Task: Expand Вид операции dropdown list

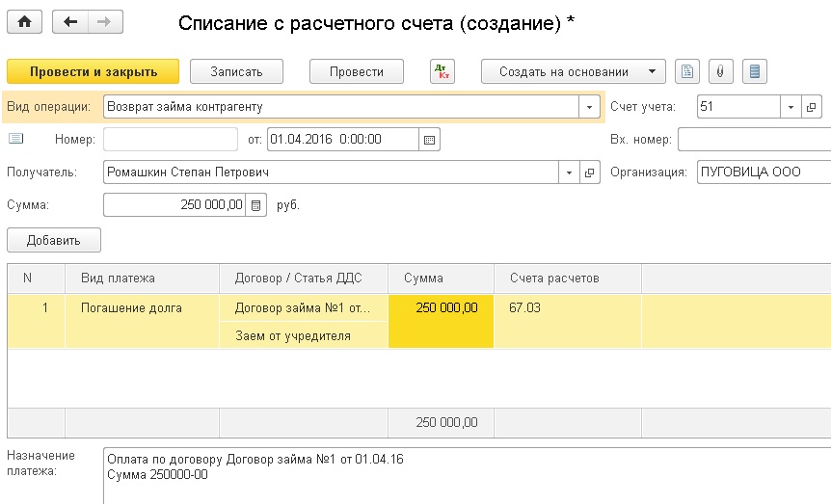Action: [589, 107]
